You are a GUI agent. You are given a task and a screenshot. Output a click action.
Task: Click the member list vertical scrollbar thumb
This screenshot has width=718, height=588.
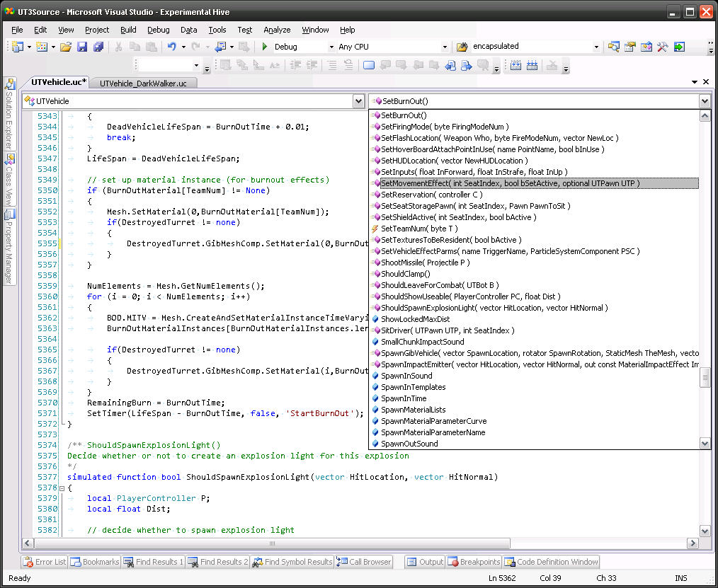[x=705, y=378]
